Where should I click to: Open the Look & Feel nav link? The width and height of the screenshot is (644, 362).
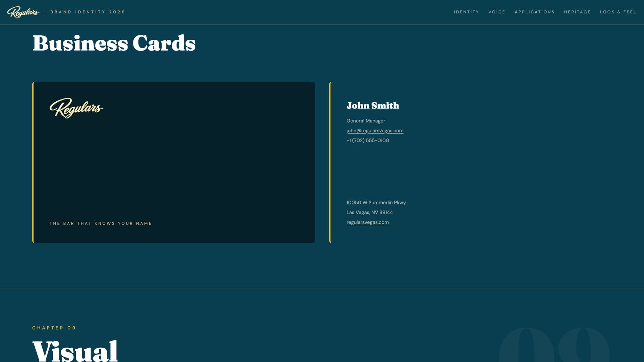(x=618, y=12)
